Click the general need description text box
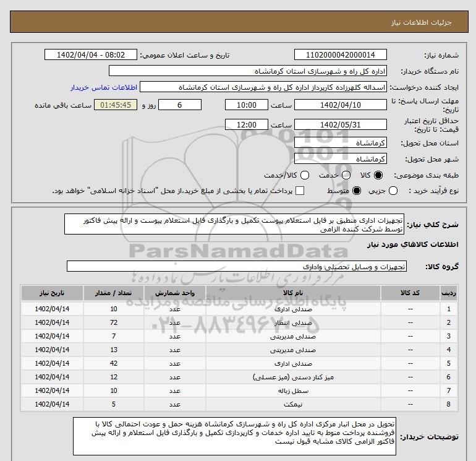 click(234, 224)
